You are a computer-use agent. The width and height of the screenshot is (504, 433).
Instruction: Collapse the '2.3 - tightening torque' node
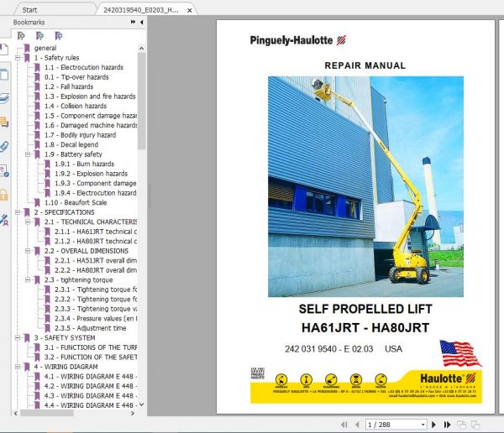point(28,279)
